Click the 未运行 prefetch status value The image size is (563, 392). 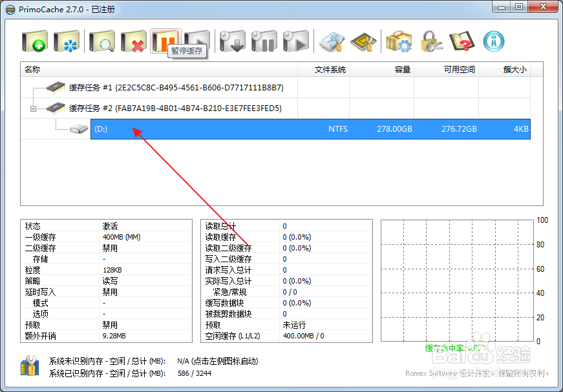tap(294, 325)
